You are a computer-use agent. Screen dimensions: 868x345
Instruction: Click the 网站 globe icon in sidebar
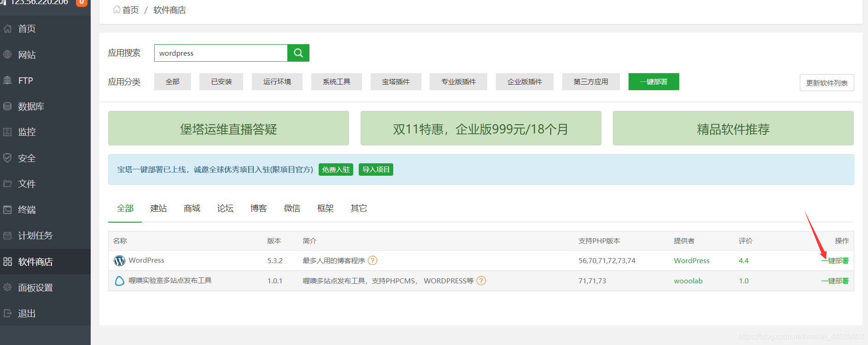pyautogui.click(x=7, y=54)
